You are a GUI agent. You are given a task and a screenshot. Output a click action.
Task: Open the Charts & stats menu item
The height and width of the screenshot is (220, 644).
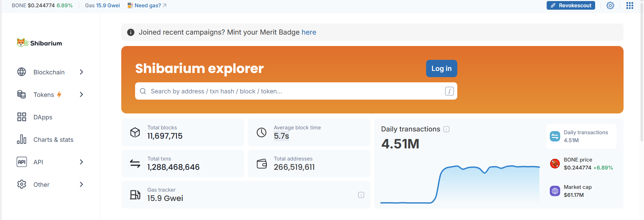tap(51, 139)
